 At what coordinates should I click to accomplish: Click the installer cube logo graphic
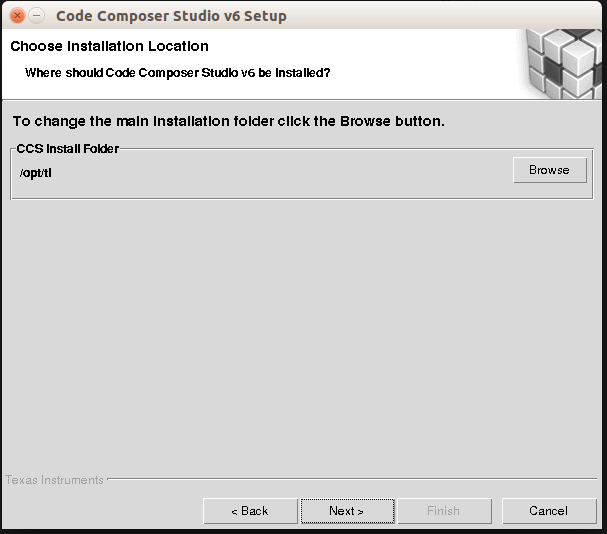tap(564, 62)
